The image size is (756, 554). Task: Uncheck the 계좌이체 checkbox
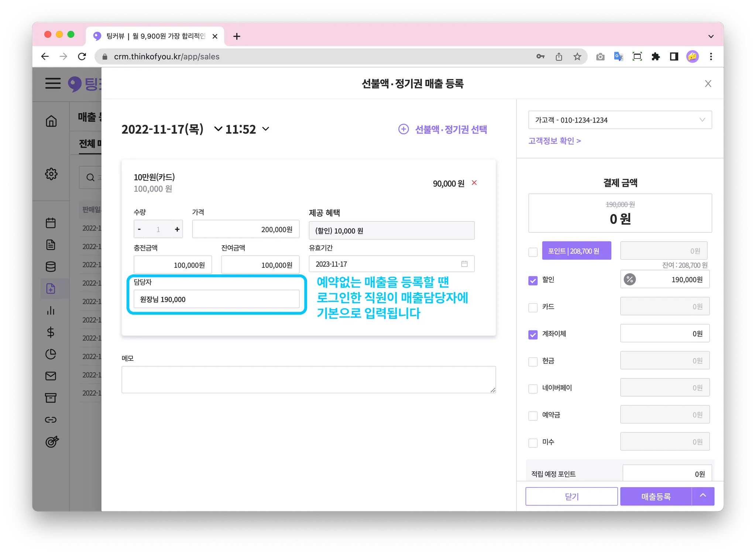tap(533, 334)
